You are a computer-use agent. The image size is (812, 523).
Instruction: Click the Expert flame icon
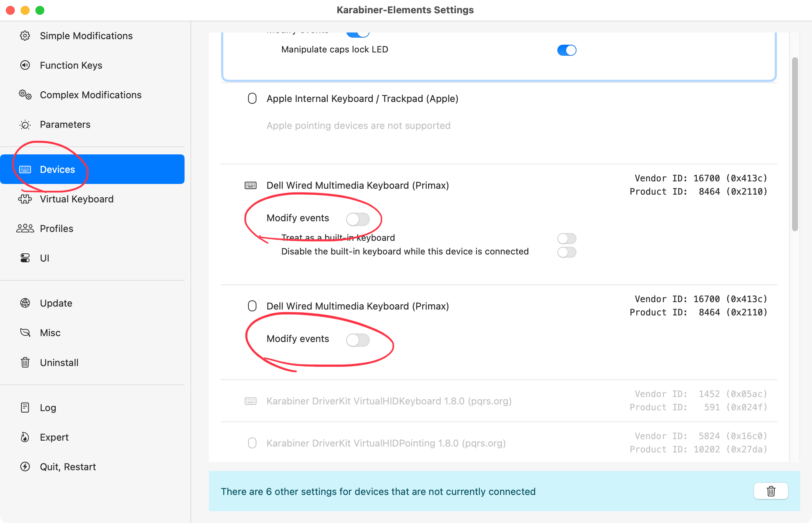[x=25, y=437]
